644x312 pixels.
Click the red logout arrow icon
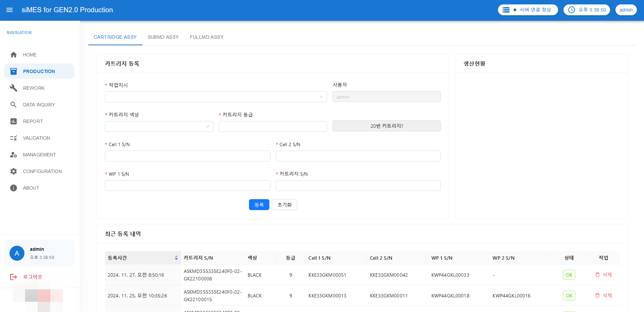[x=14, y=277]
